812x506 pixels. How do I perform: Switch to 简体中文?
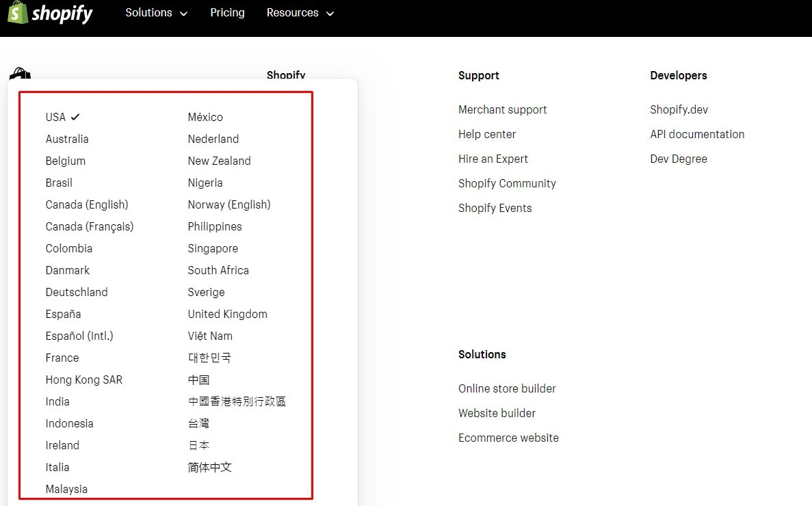pos(210,467)
